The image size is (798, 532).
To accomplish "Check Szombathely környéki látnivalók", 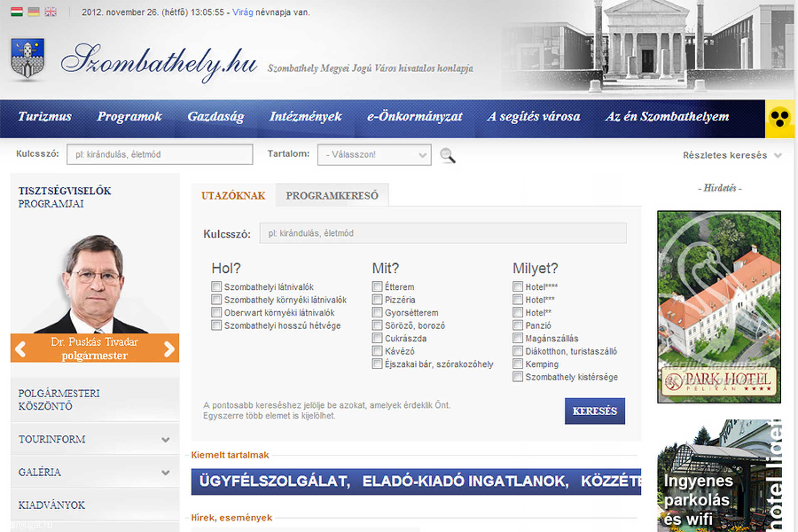I will (216, 299).
